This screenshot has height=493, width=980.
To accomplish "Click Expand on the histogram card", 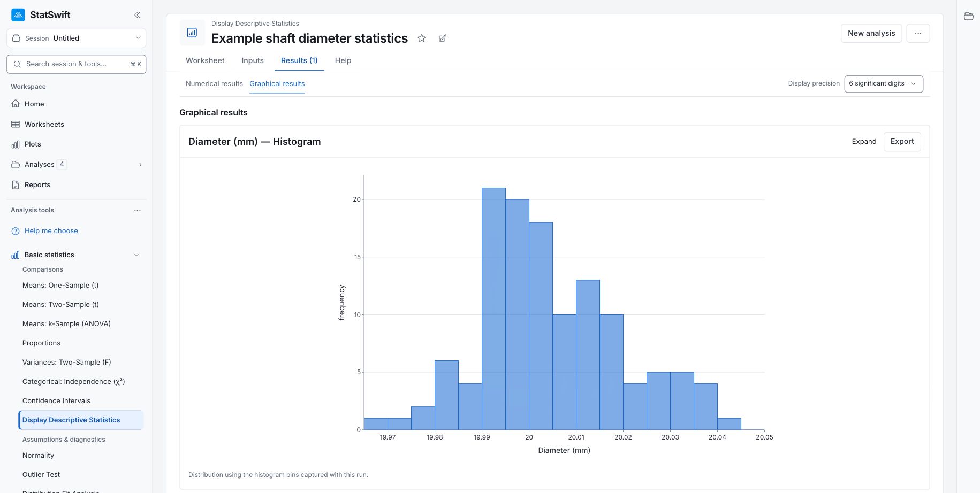I will point(864,141).
